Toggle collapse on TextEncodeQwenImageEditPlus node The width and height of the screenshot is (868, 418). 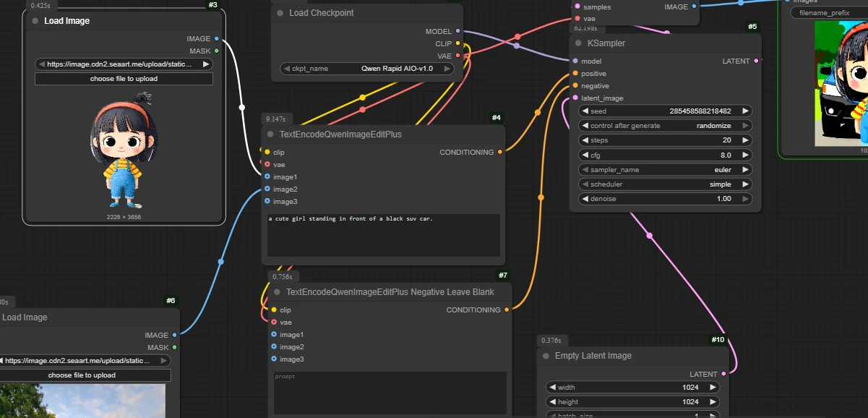(270, 135)
